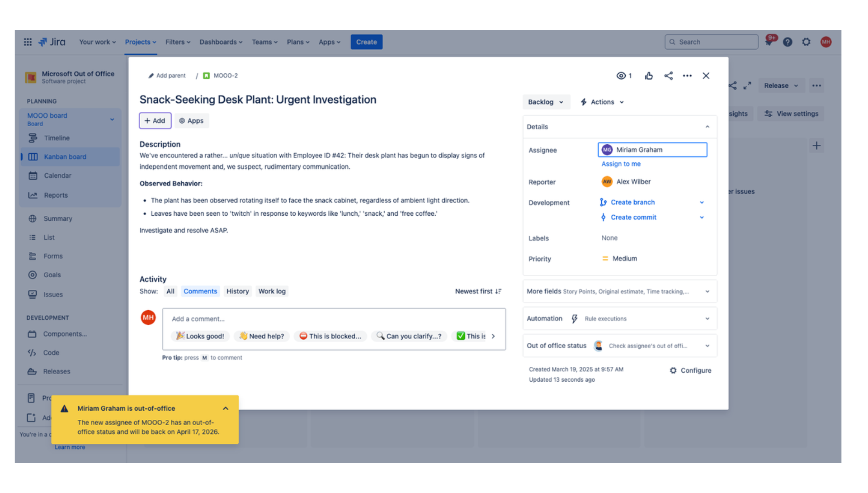Viewport: 868px width, 493px height.
Task: Select the Work log activity tab
Action: (x=272, y=291)
